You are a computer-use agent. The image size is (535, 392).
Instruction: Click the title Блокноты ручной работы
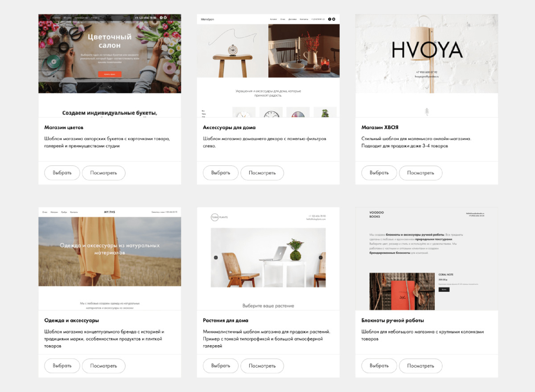point(393,320)
